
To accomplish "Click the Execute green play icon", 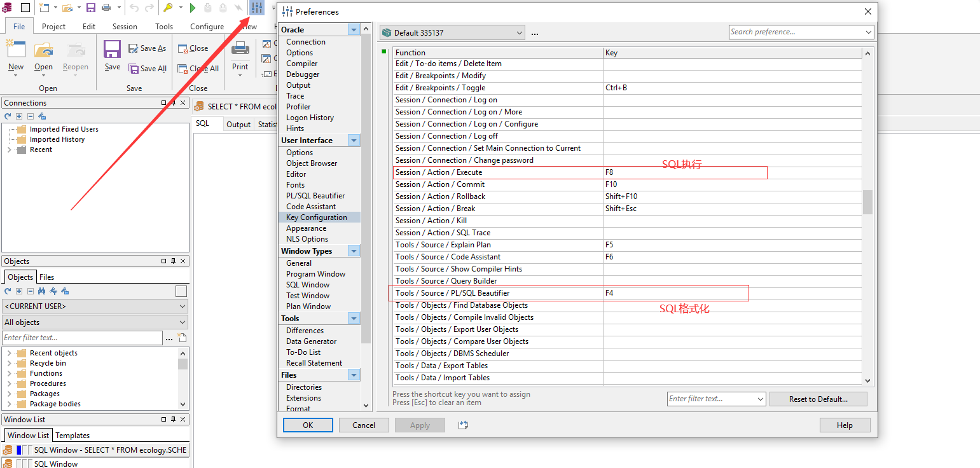I will [193, 8].
